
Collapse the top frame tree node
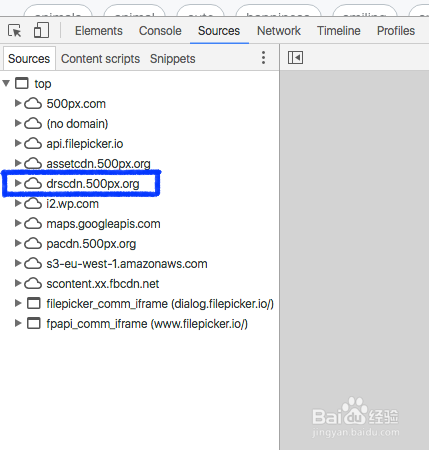pyautogui.click(x=6, y=83)
